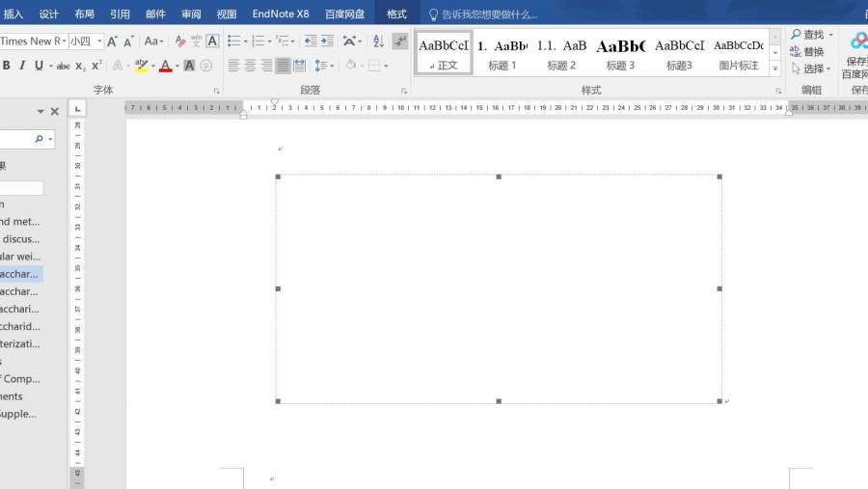The height and width of the screenshot is (489, 868).
Task: Switch to the 视图 tab
Action: [x=227, y=14]
